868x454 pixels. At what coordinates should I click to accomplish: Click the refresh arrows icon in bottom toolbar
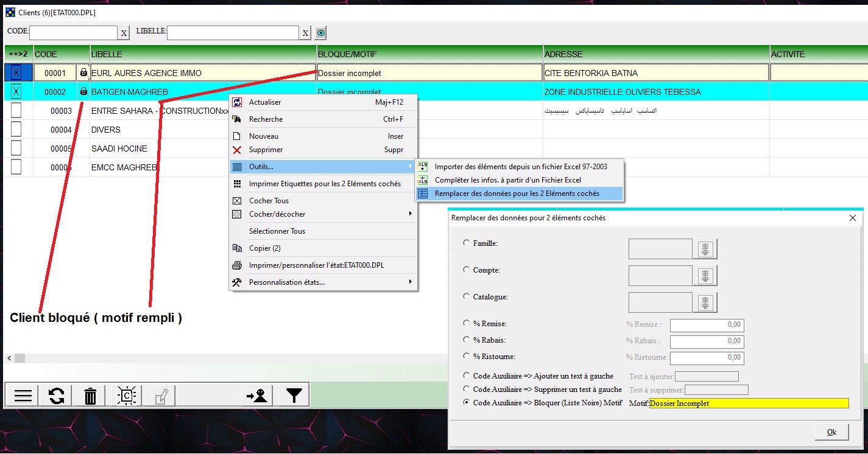pos(57,396)
